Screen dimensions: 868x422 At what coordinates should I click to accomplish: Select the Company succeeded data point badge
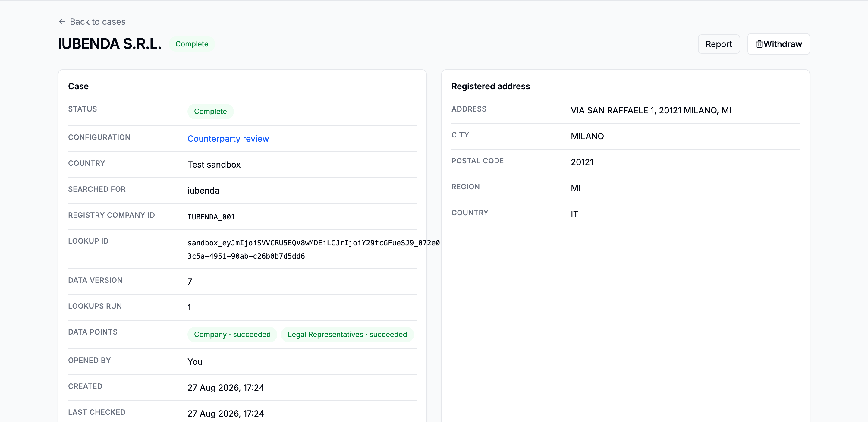(x=232, y=335)
